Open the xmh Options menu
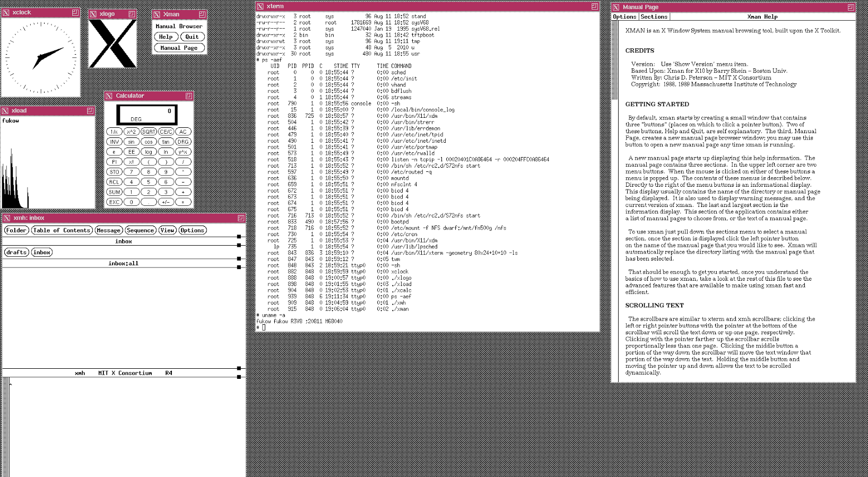The width and height of the screenshot is (868, 477). tap(192, 230)
